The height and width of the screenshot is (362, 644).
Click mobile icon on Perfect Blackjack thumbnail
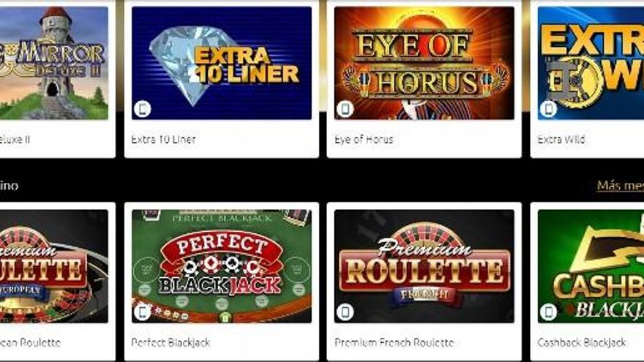tap(143, 312)
